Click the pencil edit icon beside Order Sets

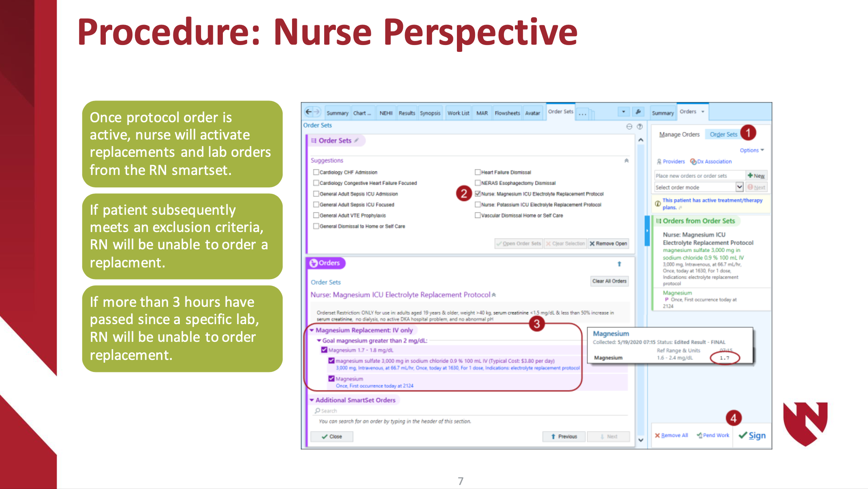coord(356,140)
